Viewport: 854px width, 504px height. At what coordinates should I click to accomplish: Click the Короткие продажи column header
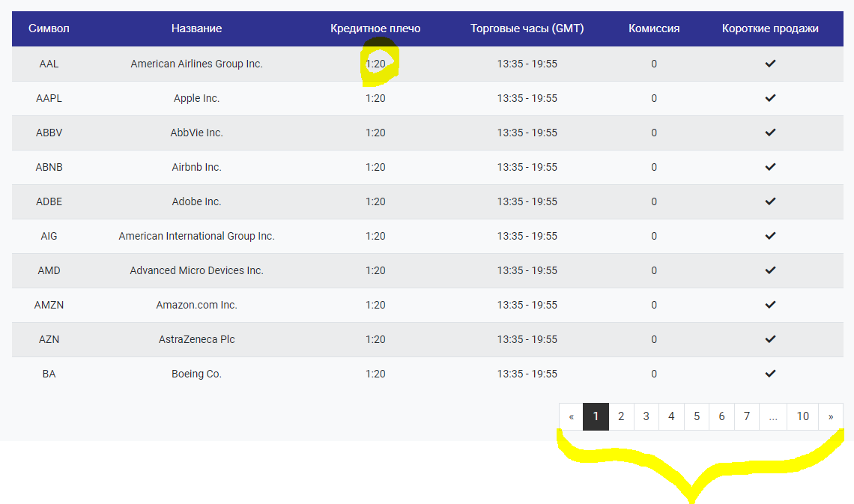point(770,28)
